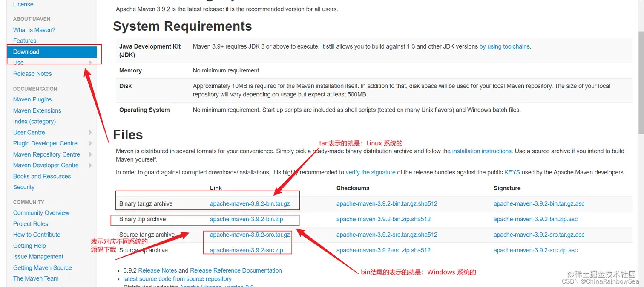Download apache-maven-3.9.2-src.tar.gz
The height and width of the screenshot is (287, 644).
[x=250, y=235]
